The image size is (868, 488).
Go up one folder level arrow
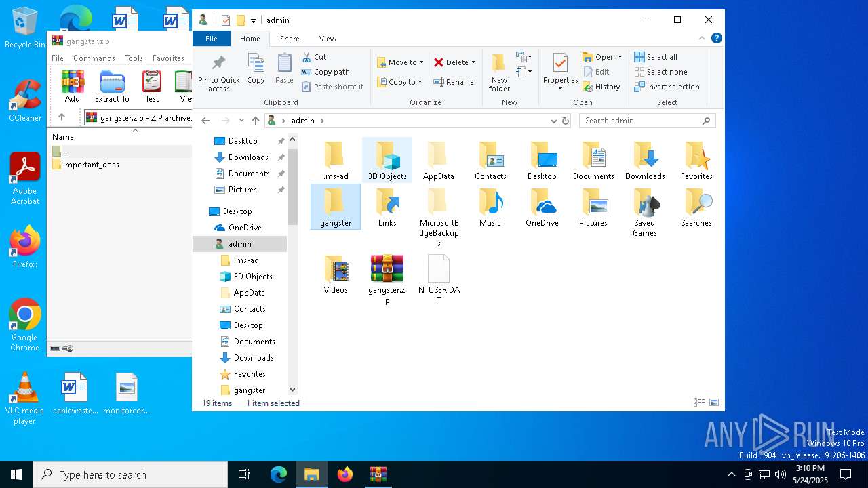pyautogui.click(x=255, y=121)
